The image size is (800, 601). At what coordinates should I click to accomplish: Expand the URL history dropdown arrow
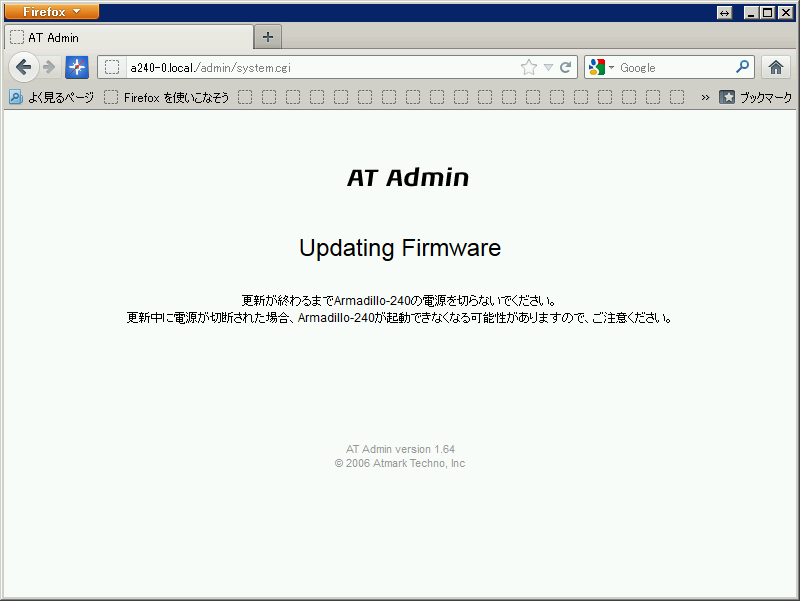548,67
